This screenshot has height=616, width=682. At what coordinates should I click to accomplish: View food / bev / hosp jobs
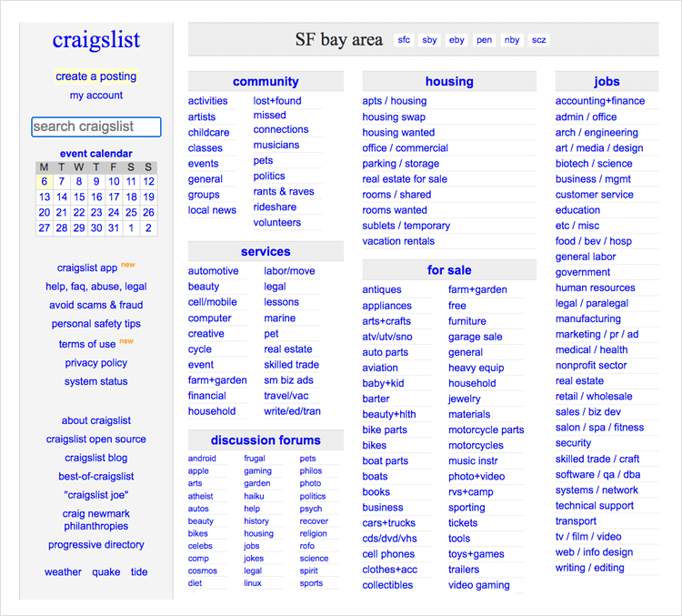coord(593,241)
